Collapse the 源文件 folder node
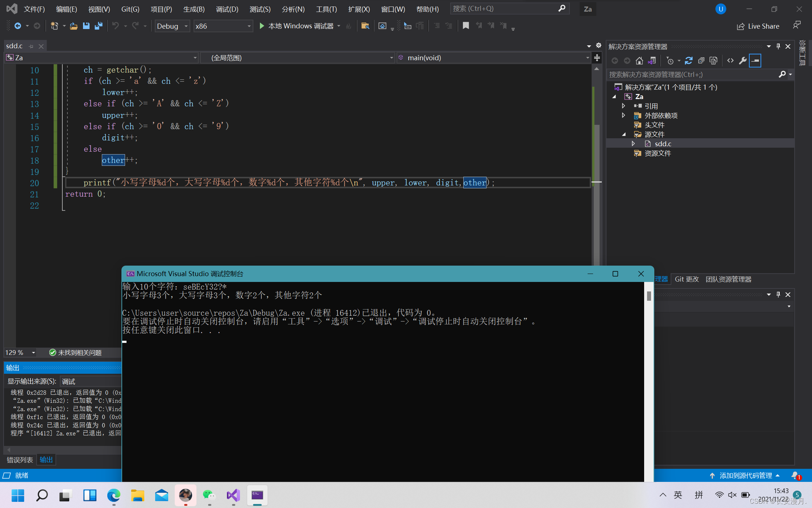 pos(624,134)
